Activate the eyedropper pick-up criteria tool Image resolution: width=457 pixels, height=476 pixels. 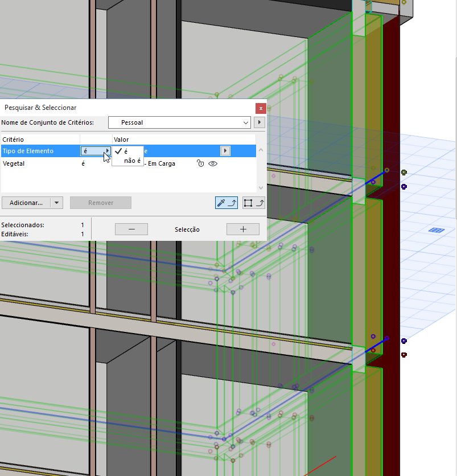click(x=226, y=203)
